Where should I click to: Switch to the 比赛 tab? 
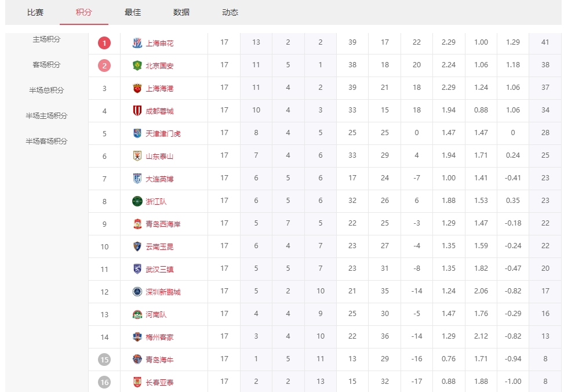pos(35,12)
